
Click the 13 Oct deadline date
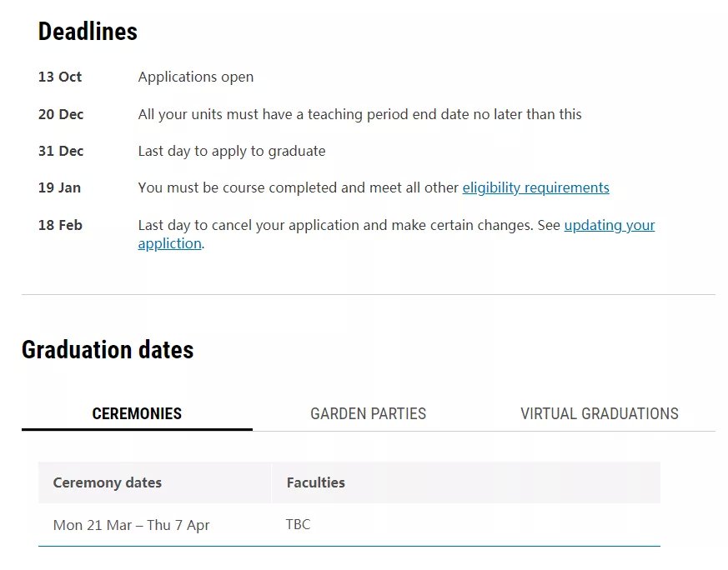60,77
